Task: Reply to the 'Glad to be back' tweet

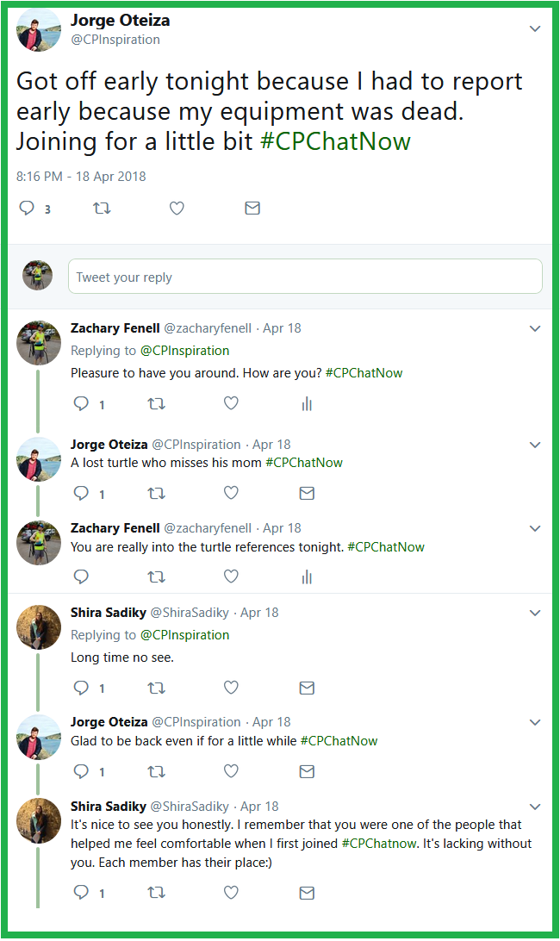Action: point(81,771)
